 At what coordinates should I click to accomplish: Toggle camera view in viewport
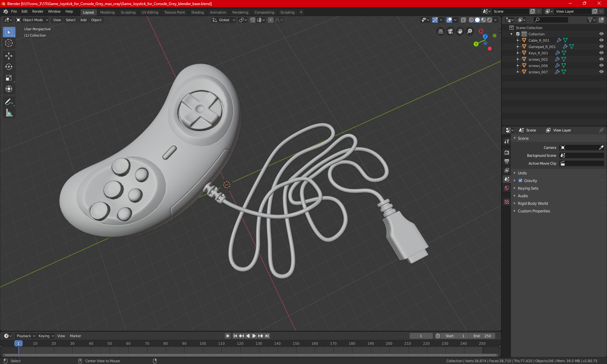point(450,31)
